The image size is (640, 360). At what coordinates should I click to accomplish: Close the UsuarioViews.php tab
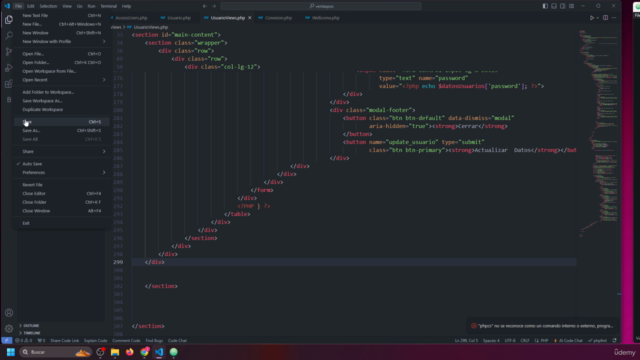point(249,18)
